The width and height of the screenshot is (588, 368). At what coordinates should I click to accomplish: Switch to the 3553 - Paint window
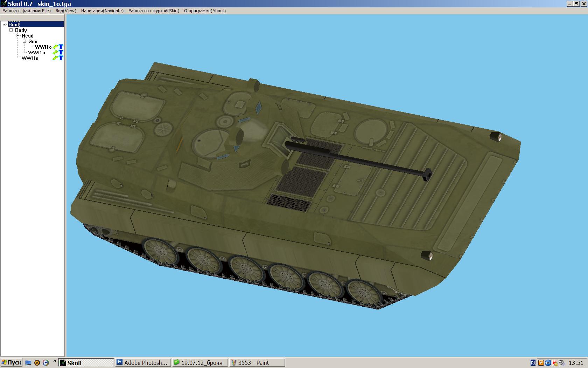point(257,363)
